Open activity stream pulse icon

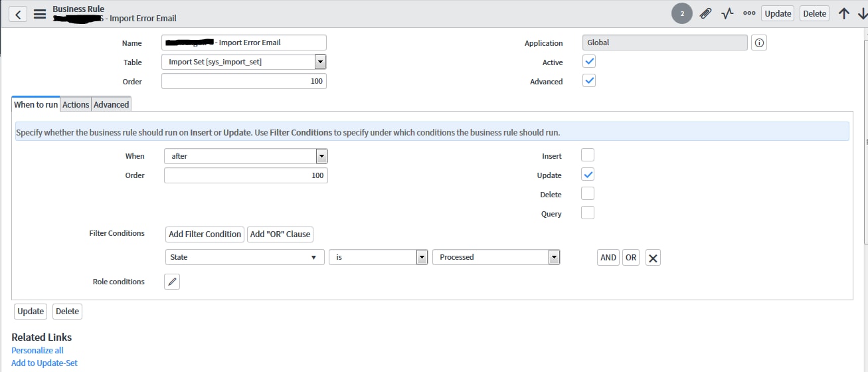[727, 13]
